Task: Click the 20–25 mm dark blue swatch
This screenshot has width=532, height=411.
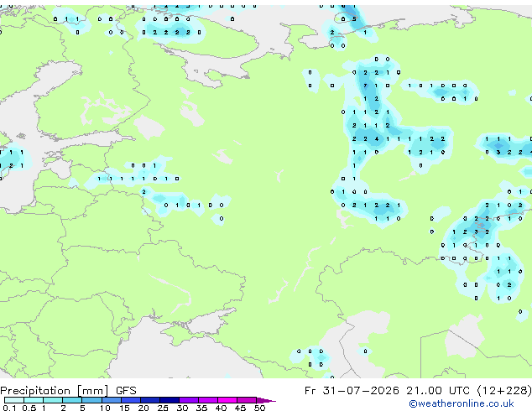Action: coord(149,400)
